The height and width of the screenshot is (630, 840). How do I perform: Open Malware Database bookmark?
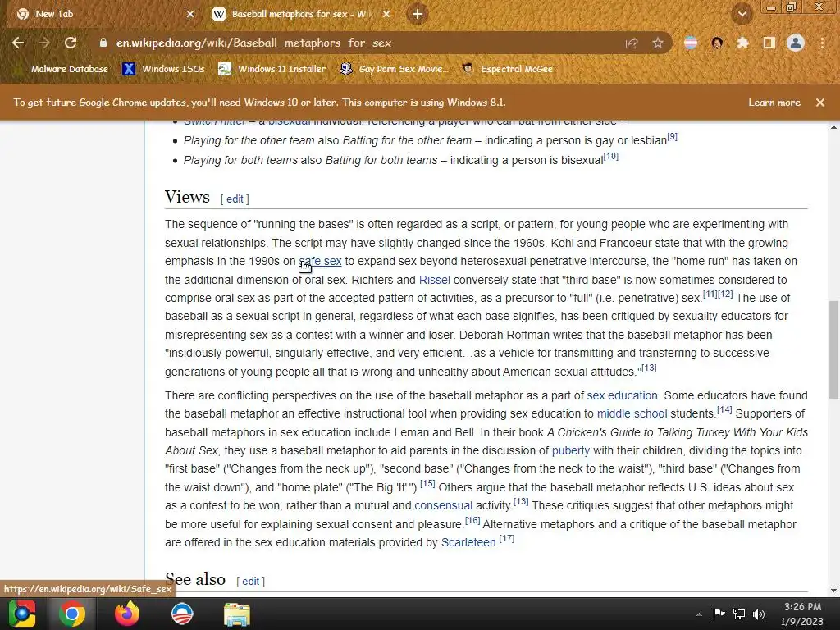[x=63, y=69]
